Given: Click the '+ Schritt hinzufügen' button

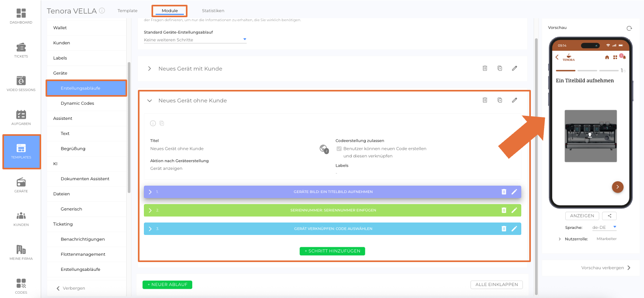Looking at the screenshot, I should coord(332,251).
